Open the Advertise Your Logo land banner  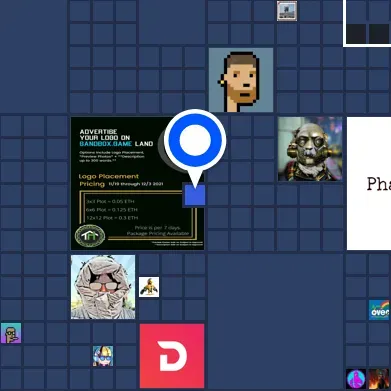coord(137,183)
